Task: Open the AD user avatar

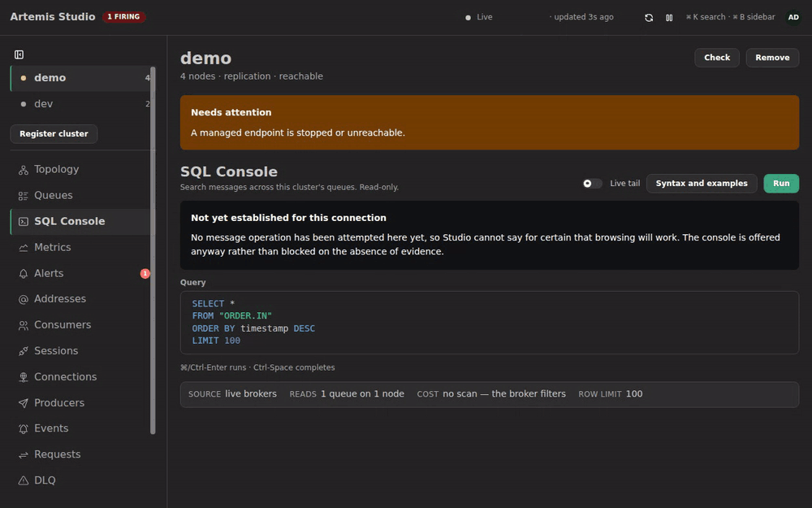Action: (793, 17)
